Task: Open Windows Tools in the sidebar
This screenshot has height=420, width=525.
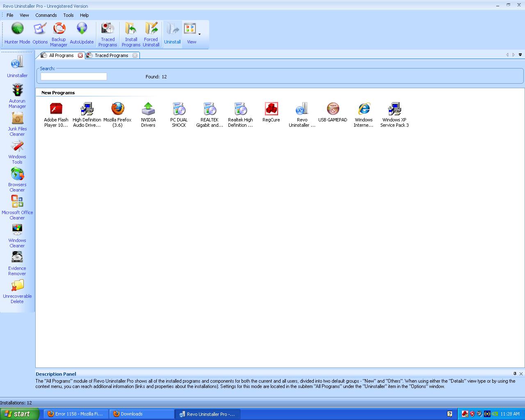Action: [x=17, y=152]
